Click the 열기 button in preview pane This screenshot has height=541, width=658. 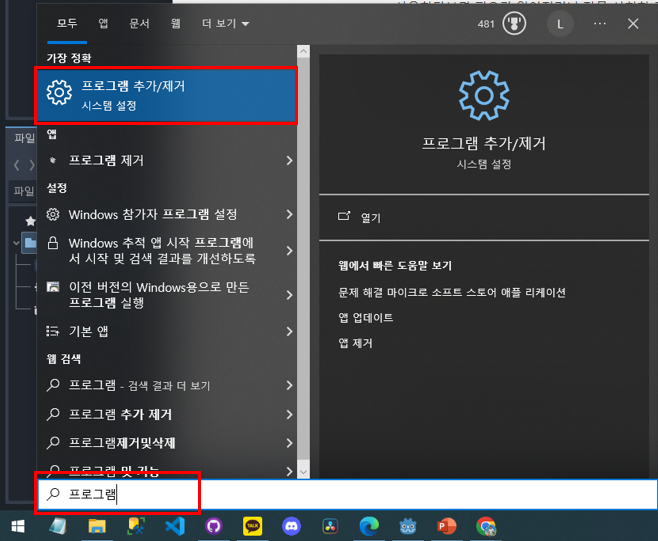click(484, 217)
